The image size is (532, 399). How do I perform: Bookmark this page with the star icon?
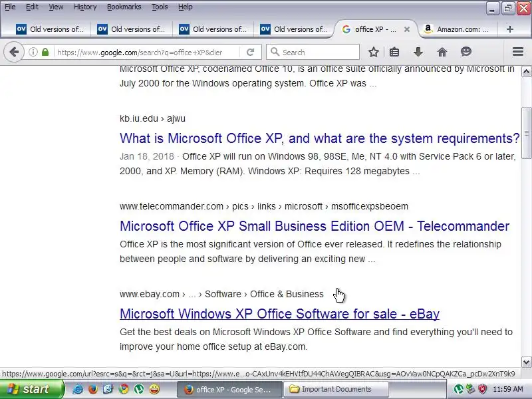tap(374, 52)
